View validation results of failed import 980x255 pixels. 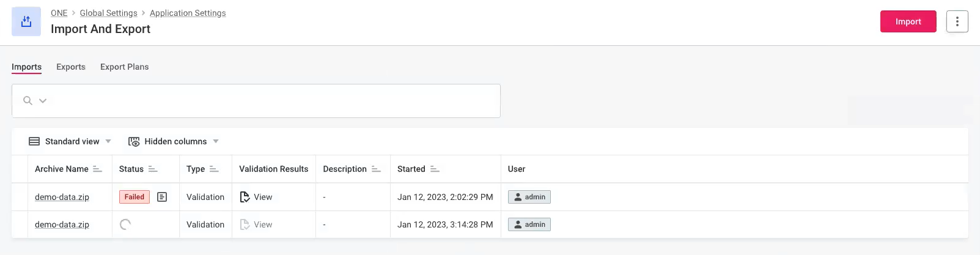(x=256, y=197)
